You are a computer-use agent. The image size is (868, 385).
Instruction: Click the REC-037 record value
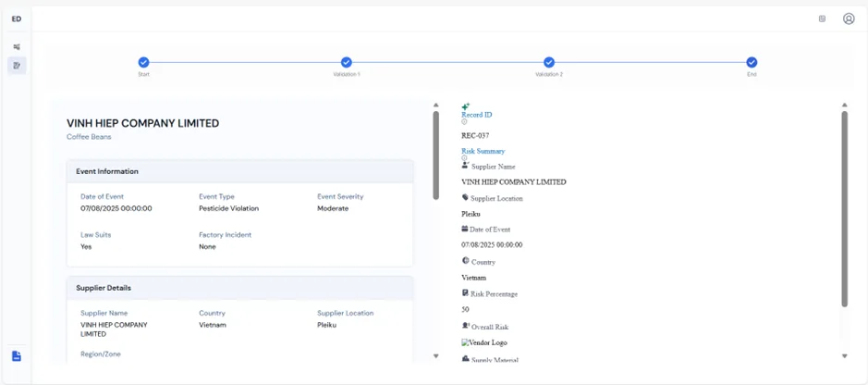point(475,135)
